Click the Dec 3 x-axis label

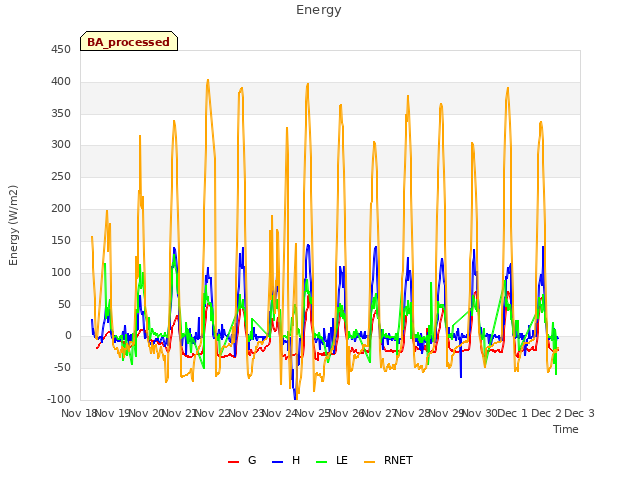click(x=579, y=413)
